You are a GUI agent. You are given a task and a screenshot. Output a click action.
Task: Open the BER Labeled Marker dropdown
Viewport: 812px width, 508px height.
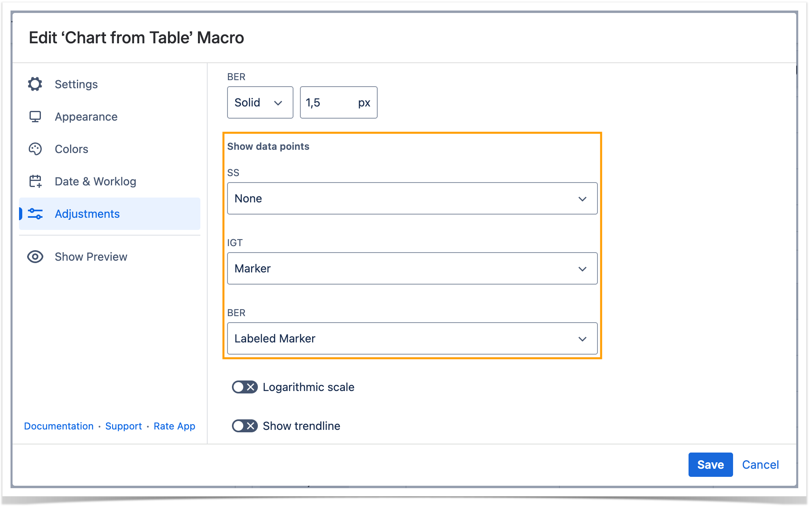pyautogui.click(x=412, y=338)
